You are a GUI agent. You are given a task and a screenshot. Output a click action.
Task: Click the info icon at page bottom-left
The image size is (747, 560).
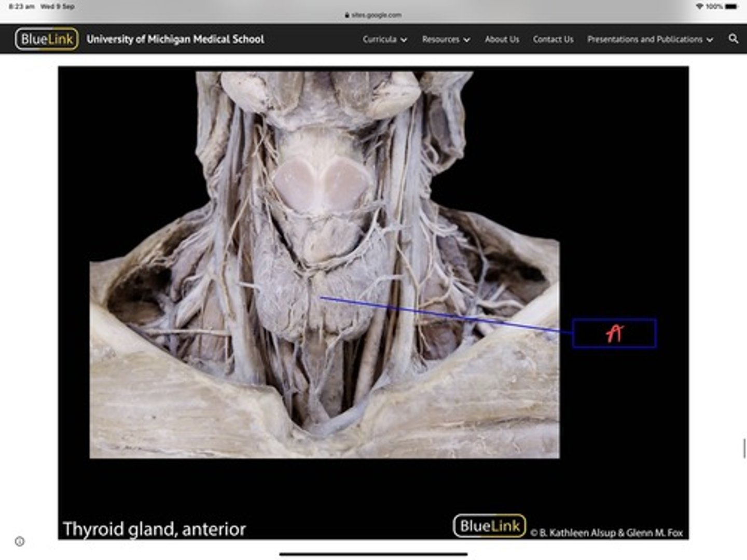(x=20, y=541)
